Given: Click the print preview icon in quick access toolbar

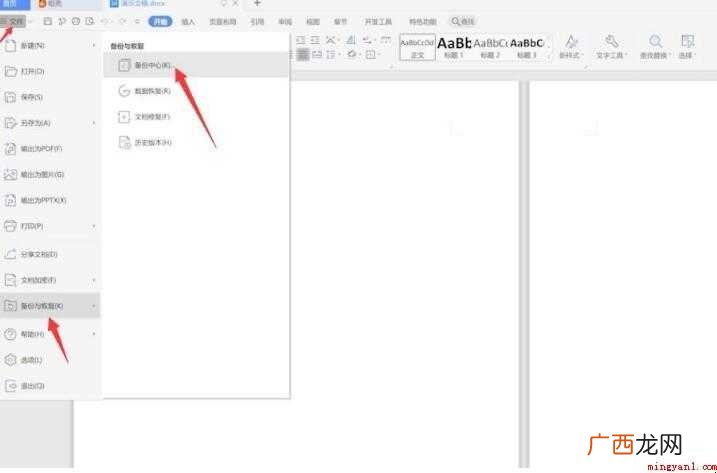Looking at the screenshot, I should 90,22.
